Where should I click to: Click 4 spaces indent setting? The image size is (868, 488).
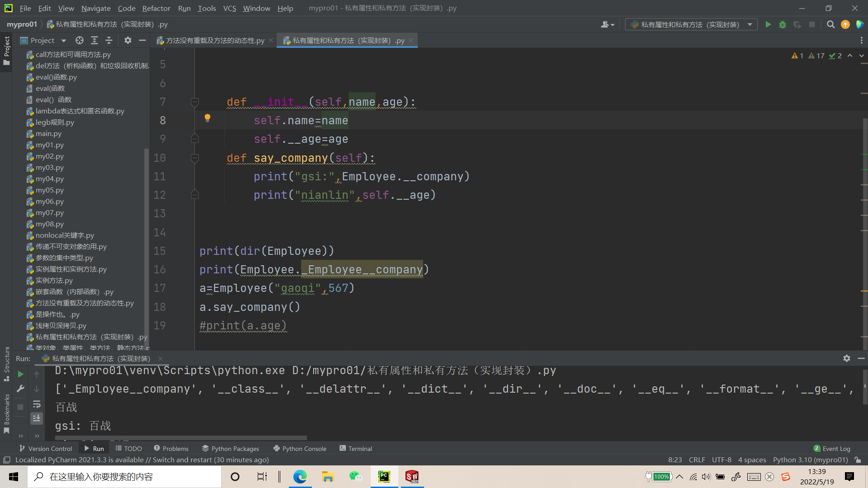(752, 460)
